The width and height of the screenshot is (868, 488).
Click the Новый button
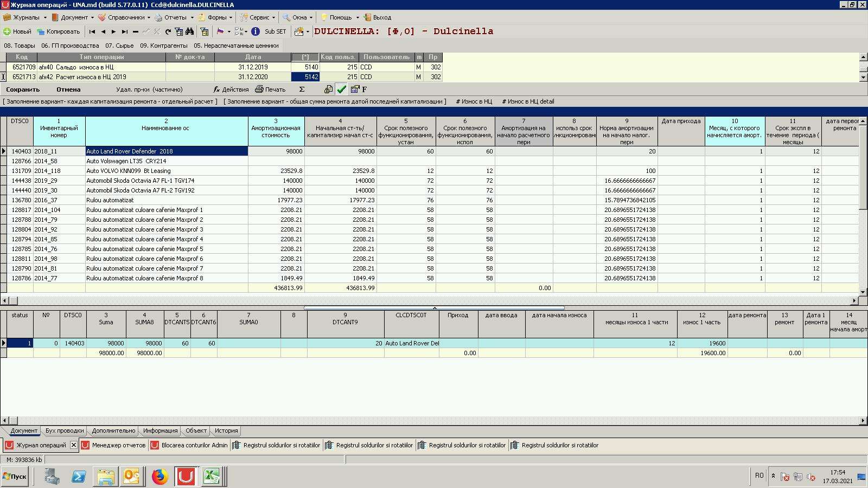17,31
